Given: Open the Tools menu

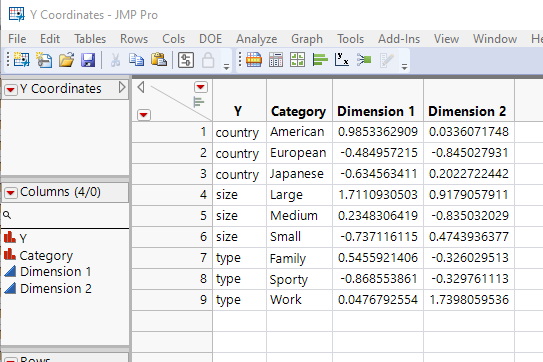Looking at the screenshot, I should 350,39.
